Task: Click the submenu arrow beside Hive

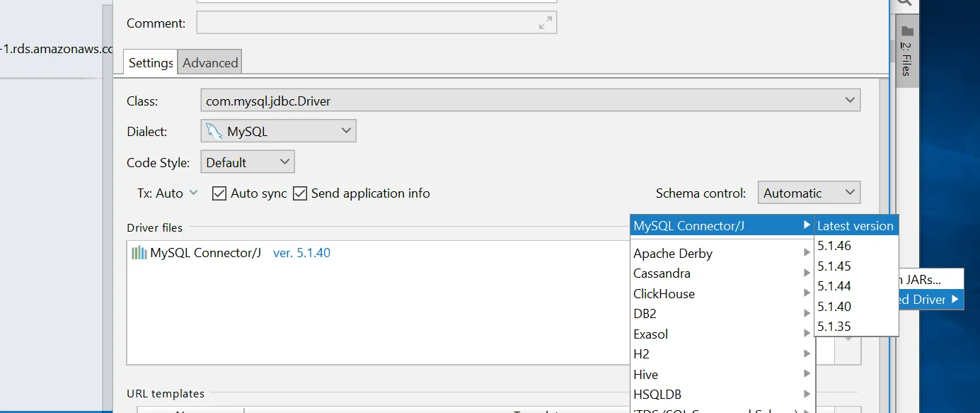Action: [x=807, y=374]
